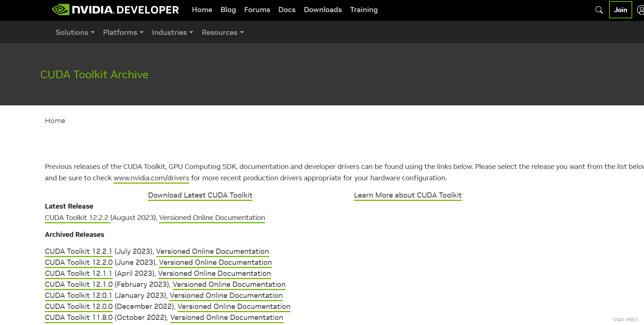
Task: Open CUDA Toolkit 12.1.0 link
Action: click(x=79, y=285)
